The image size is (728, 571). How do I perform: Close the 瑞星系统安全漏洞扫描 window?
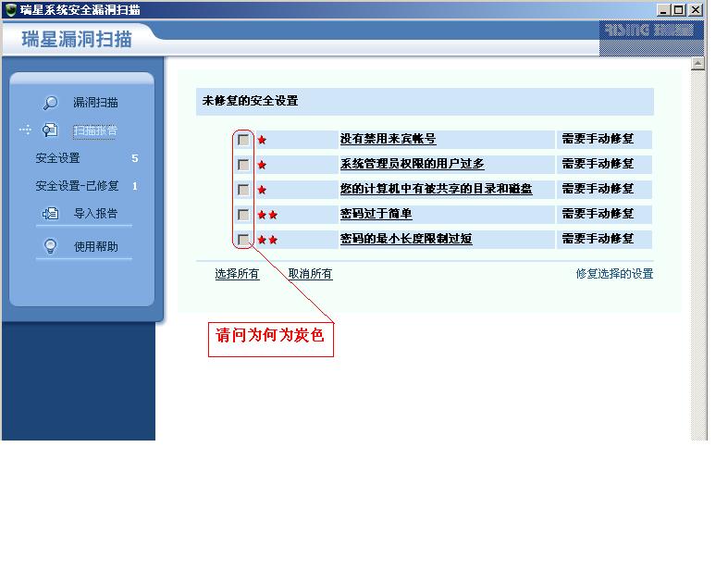coord(695,10)
